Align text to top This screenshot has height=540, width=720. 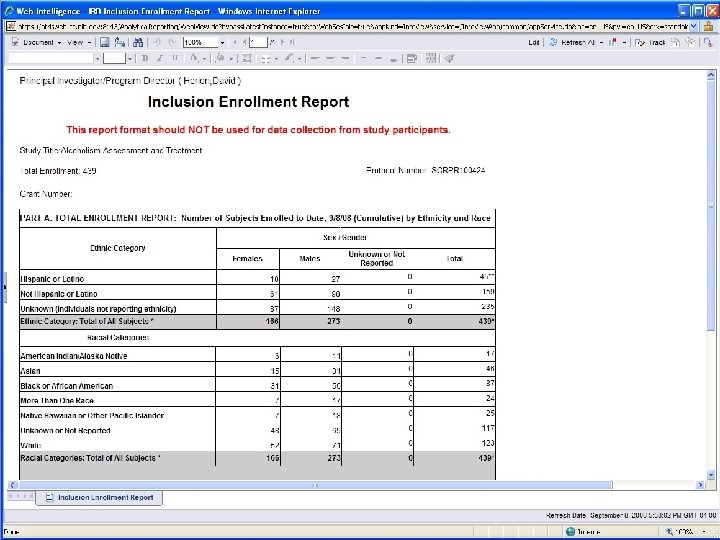(364, 58)
